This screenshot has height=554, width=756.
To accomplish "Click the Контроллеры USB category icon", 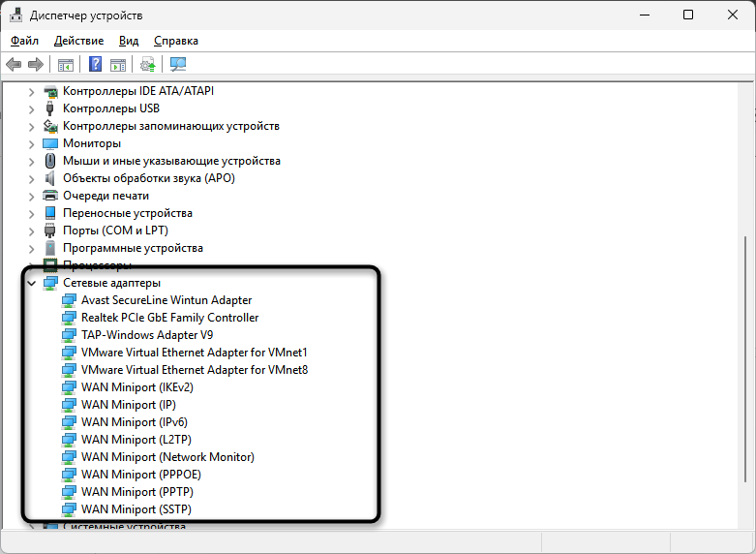I will click(49, 108).
